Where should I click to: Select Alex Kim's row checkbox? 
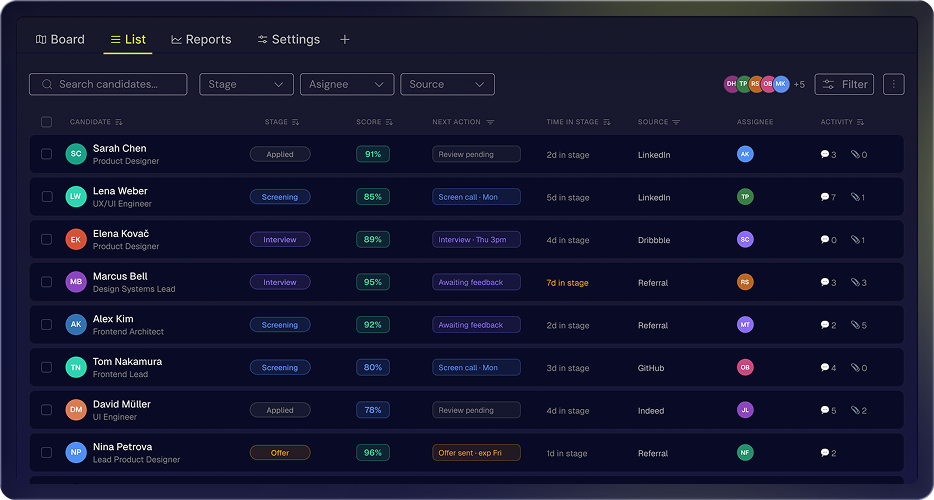[46, 324]
